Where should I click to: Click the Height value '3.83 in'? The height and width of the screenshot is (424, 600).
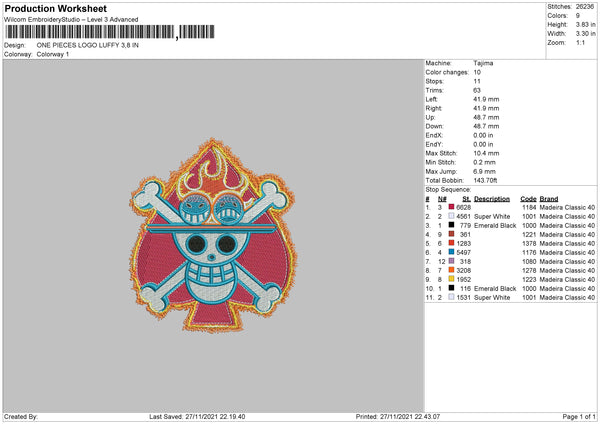[x=585, y=24]
